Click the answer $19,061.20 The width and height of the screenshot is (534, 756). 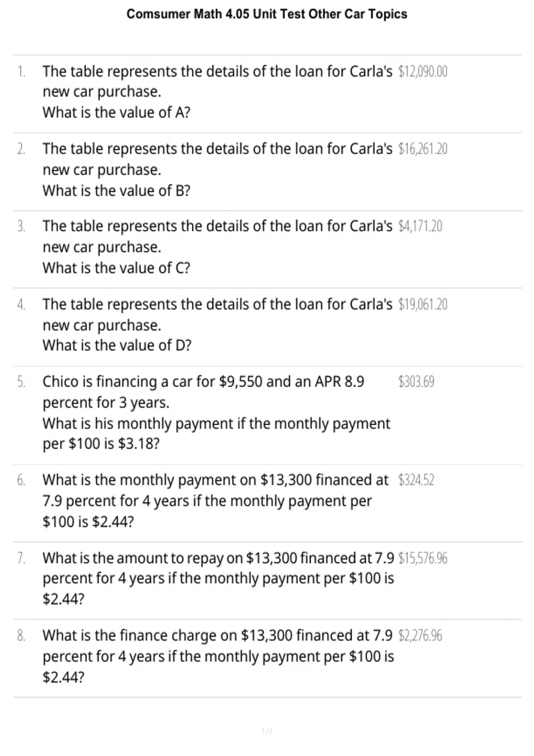(423, 305)
